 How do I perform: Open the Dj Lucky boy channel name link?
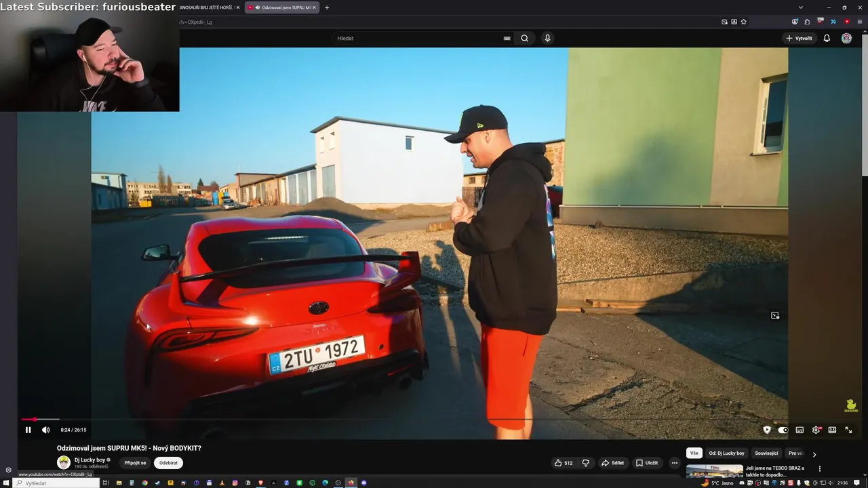coord(90,460)
